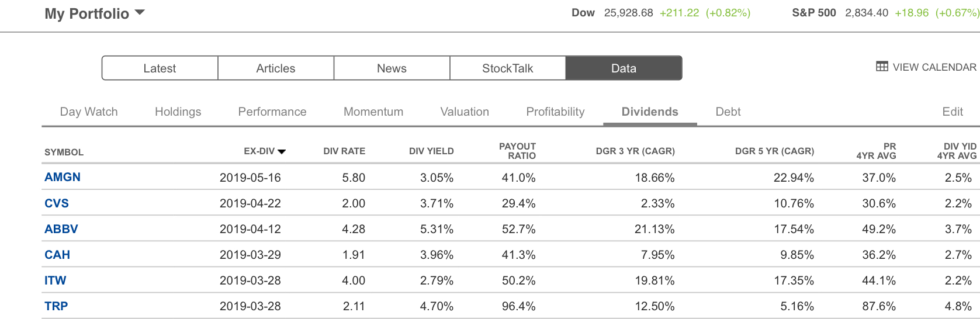Click the Edit link
Image resolution: width=980 pixels, height=319 pixels.
[x=953, y=112]
